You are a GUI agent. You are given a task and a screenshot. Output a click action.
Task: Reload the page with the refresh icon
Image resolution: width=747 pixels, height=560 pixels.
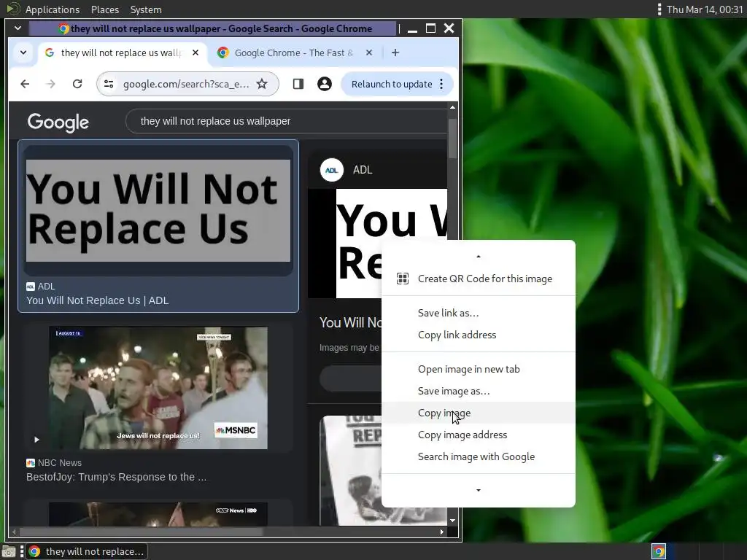coord(77,85)
